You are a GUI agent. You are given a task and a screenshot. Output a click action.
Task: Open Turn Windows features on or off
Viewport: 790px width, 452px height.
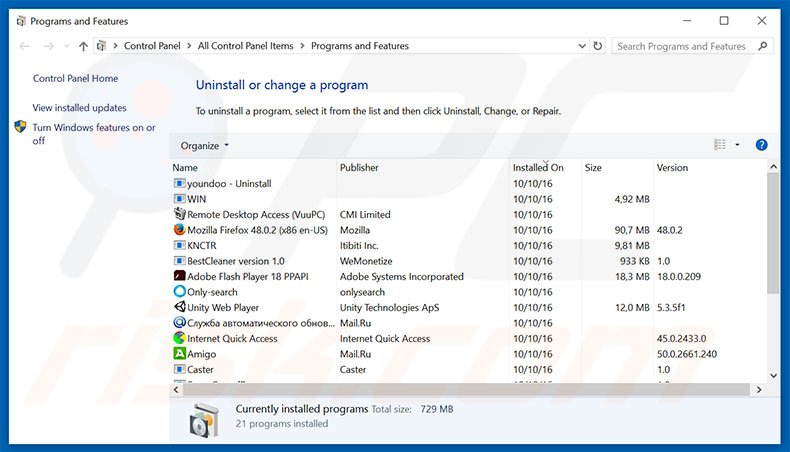(94, 134)
